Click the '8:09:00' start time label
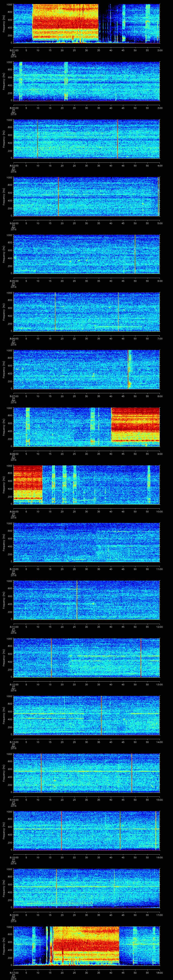Image resolution: width=173 pixels, height=980 pixels. tap(14, 511)
